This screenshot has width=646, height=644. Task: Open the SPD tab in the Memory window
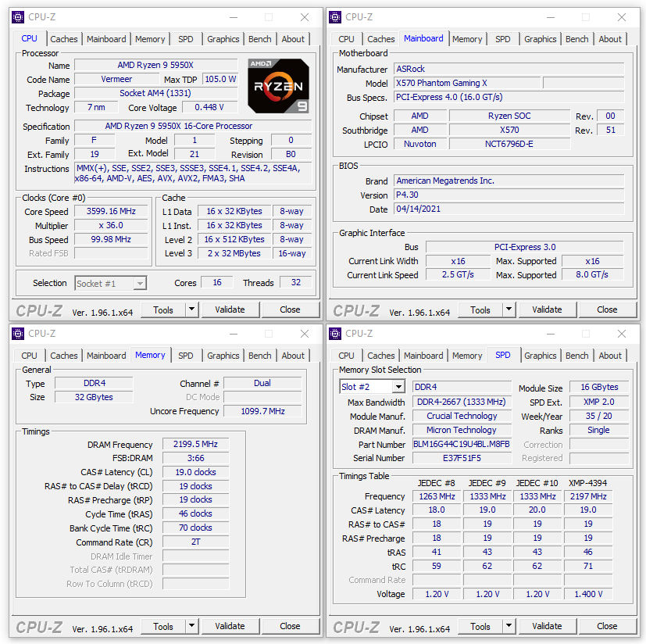click(x=185, y=356)
